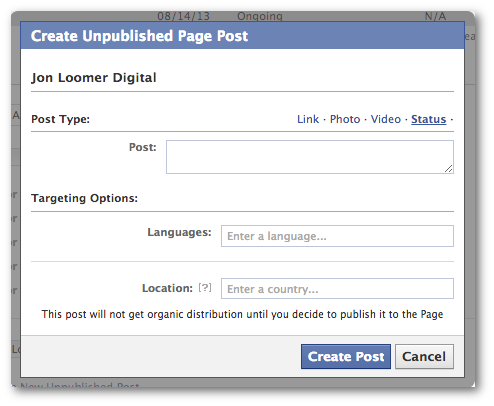This screenshot has width=494, height=406.
Task: Click the Create Post button
Action: click(x=346, y=356)
